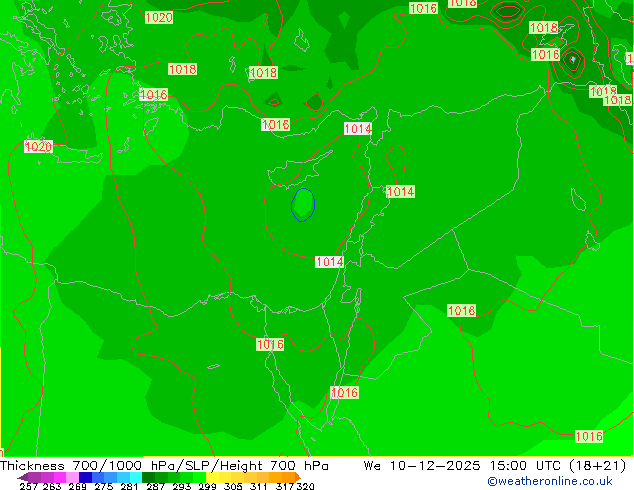Viewport: 634px width, 490px height.
Task: Click the darkest green swatch in the legend
Action: pyautogui.click(x=148, y=477)
